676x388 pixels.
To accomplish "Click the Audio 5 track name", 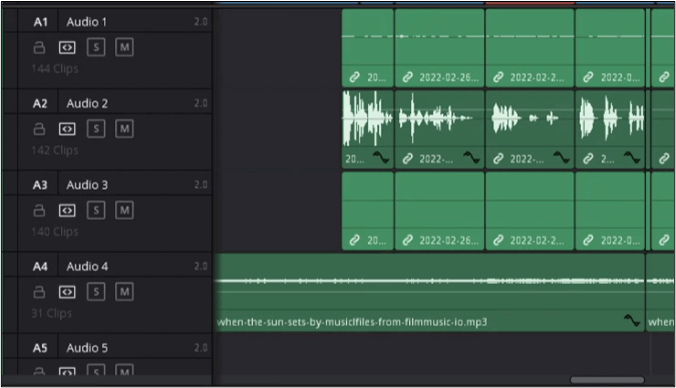I will pos(87,348).
